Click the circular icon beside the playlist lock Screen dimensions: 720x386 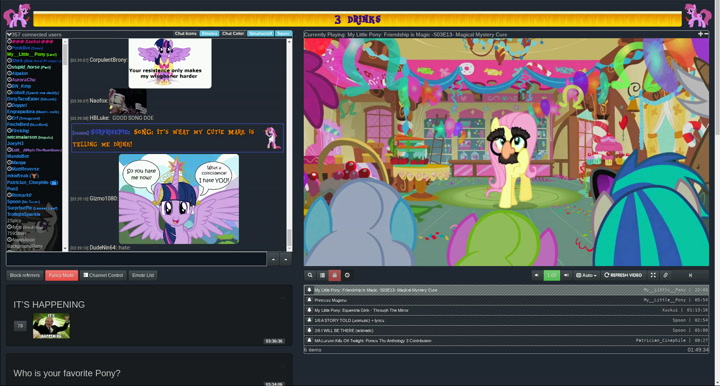(347, 275)
